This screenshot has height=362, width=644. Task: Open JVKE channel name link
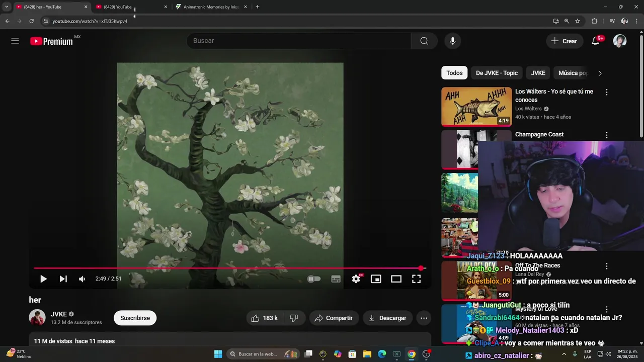(x=59, y=314)
